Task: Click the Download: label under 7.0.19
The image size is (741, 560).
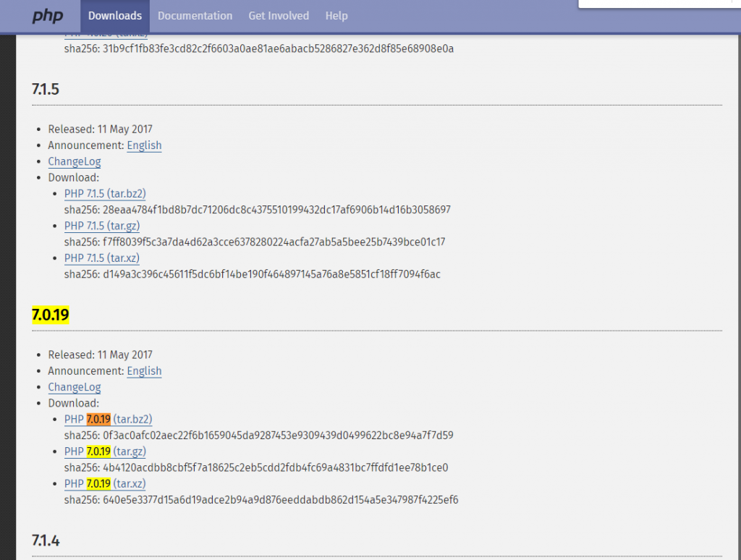Action: pyautogui.click(x=74, y=403)
